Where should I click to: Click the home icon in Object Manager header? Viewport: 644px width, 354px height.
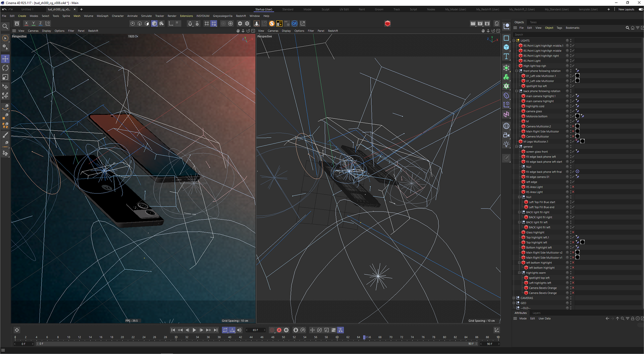click(x=633, y=28)
